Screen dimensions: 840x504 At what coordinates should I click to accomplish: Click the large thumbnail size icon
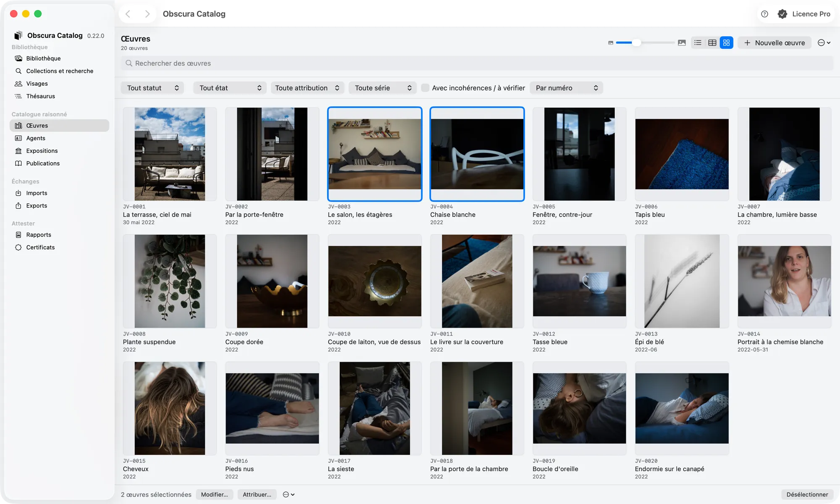(x=682, y=43)
